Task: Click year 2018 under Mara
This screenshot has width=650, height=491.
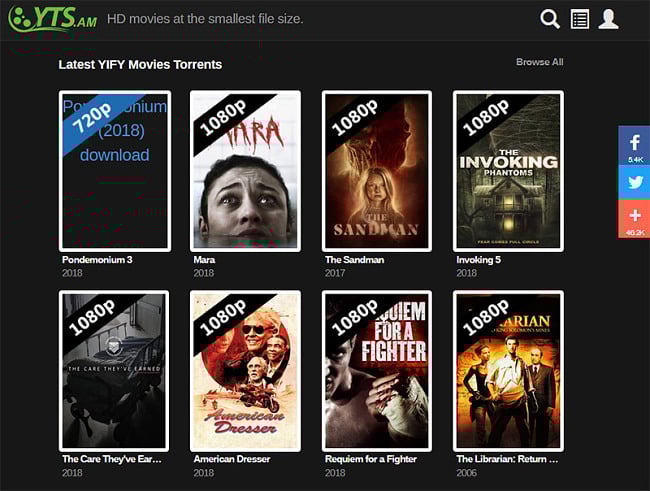Action: [204, 273]
